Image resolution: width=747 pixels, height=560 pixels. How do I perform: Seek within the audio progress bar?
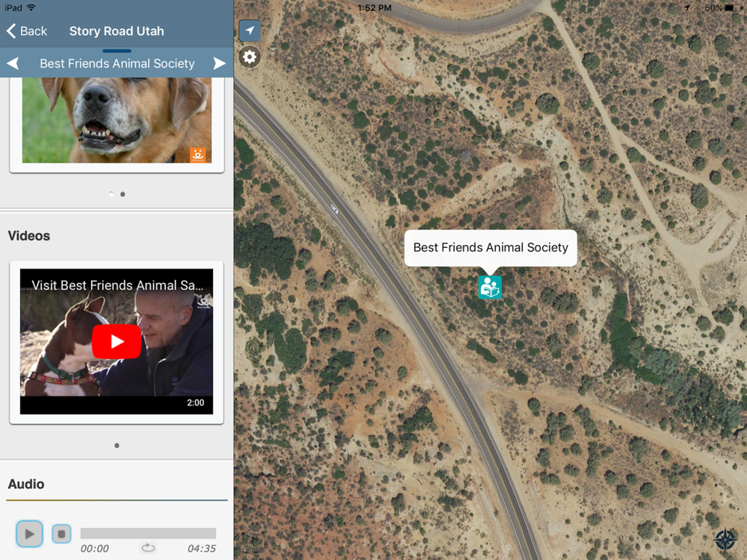point(148,533)
